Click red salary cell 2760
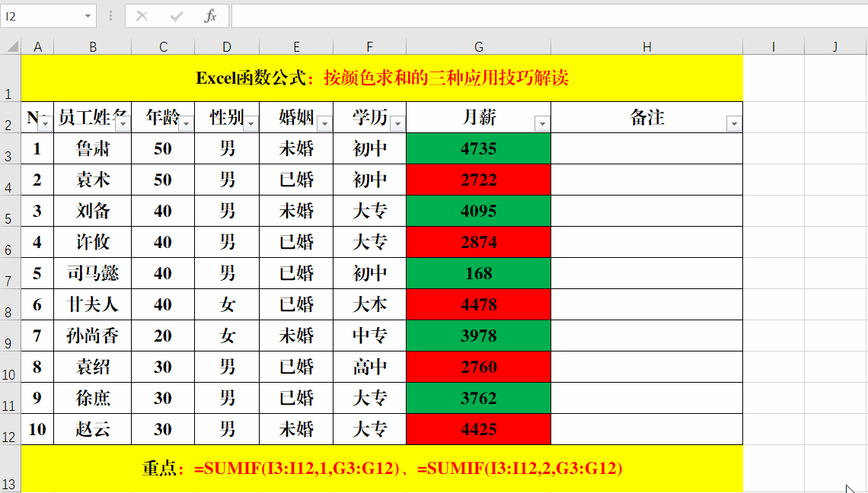Viewport: 868px width, 493px height. (479, 367)
